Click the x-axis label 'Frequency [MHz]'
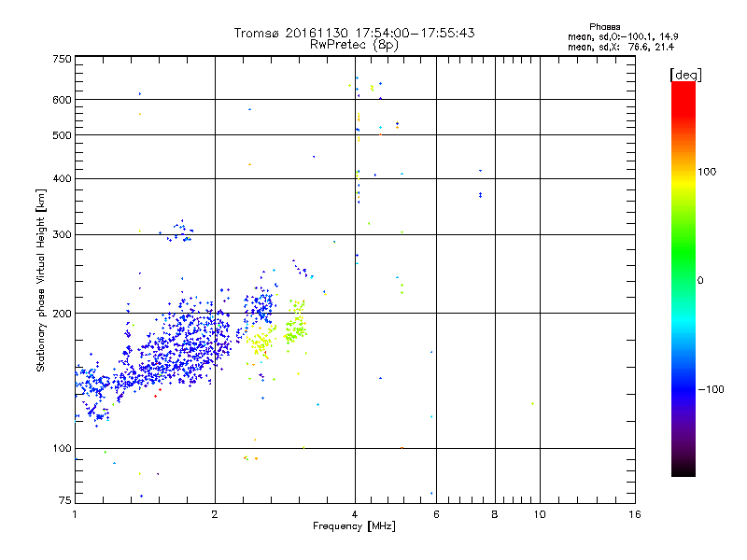Screen dimensions: 747x560 coord(354,526)
